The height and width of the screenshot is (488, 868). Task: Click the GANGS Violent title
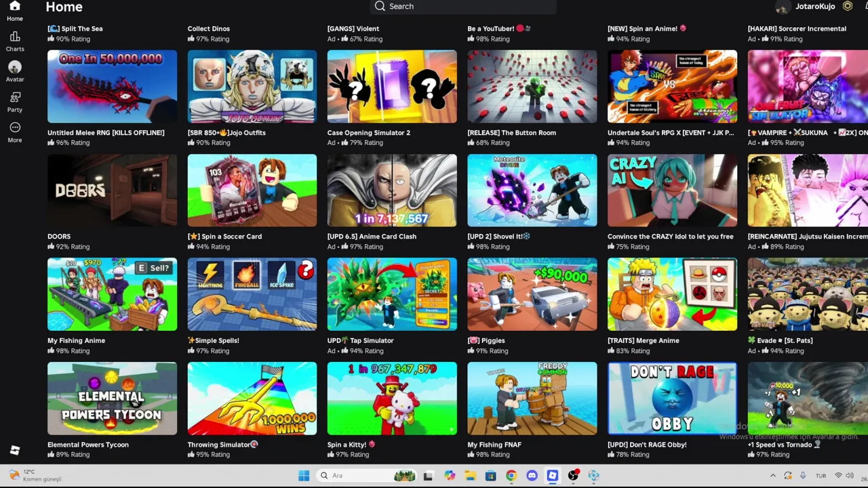pos(353,28)
